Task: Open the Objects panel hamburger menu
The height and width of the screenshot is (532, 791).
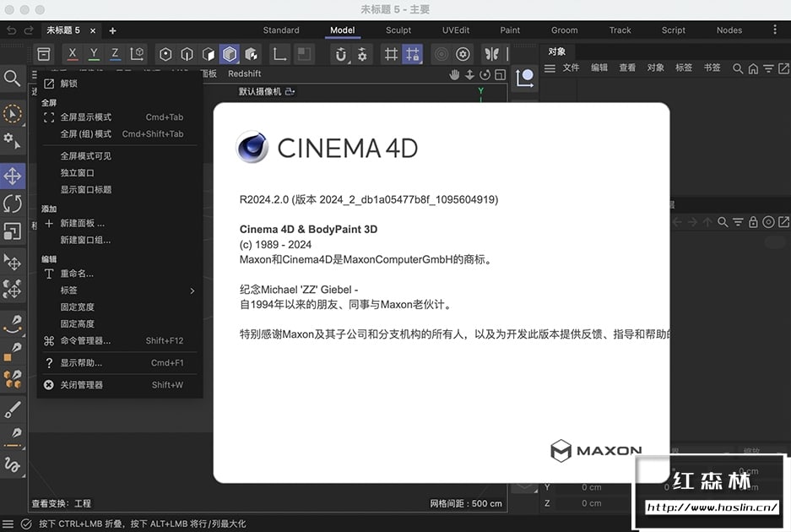Action: 550,68
